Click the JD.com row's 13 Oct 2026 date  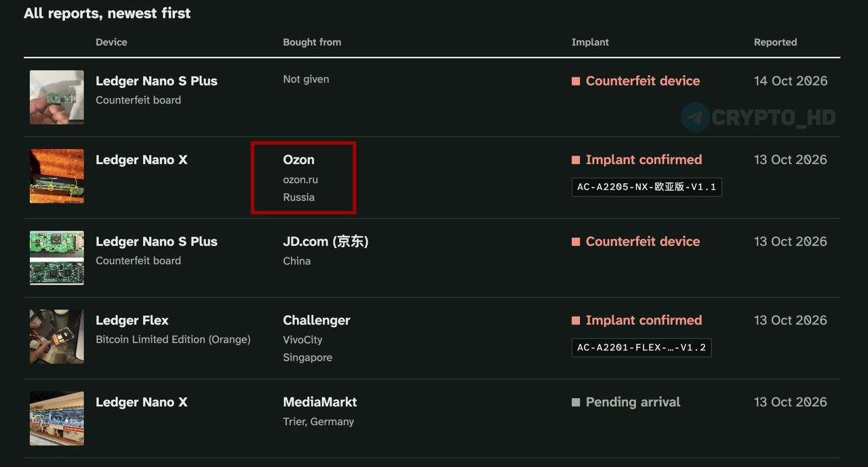tap(791, 241)
